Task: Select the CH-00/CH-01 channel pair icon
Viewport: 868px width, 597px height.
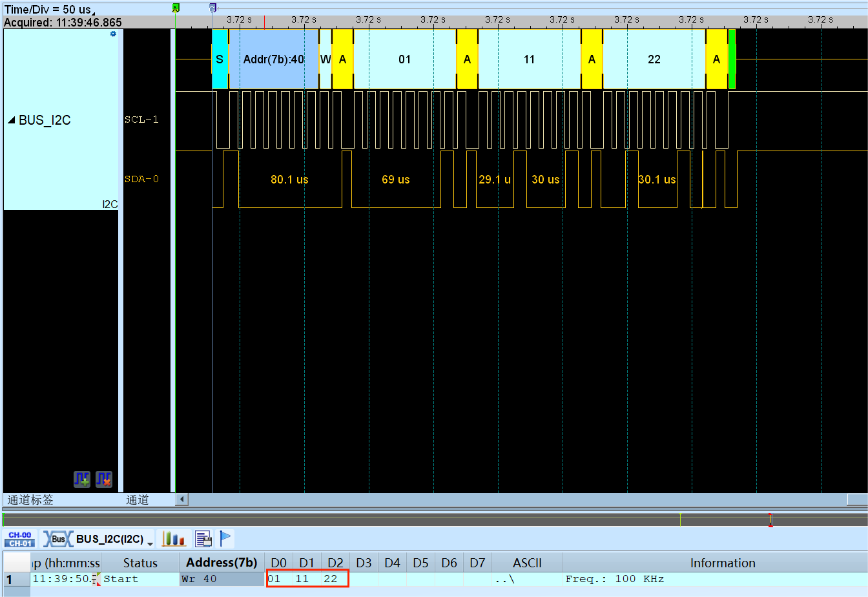Action: [19, 538]
